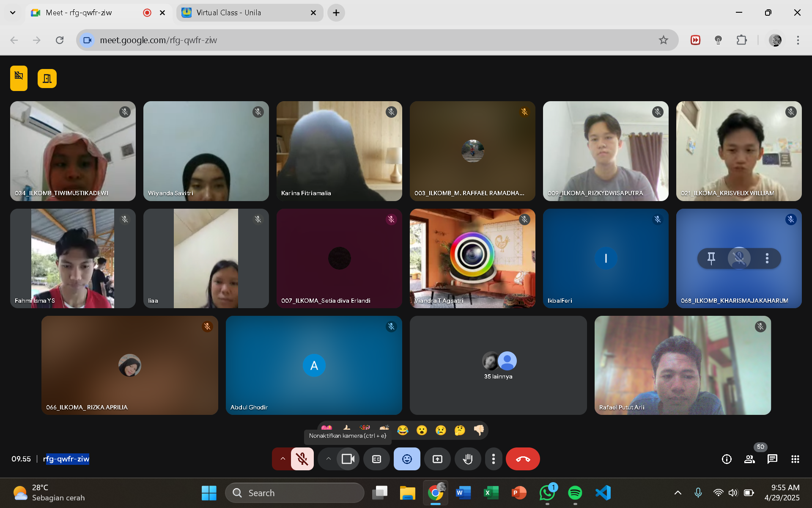
Task: Toggle the muted microphone button
Action: point(302,459)
